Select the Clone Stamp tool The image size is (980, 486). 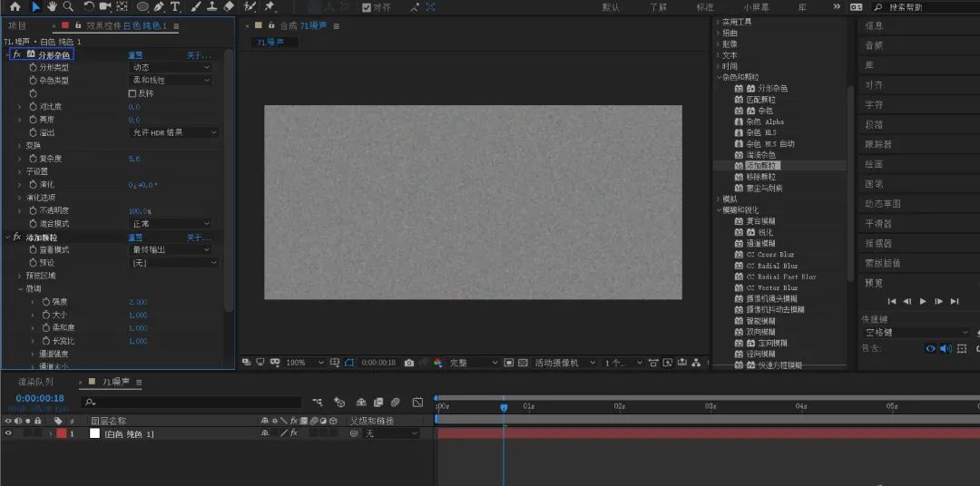(211, 7)
